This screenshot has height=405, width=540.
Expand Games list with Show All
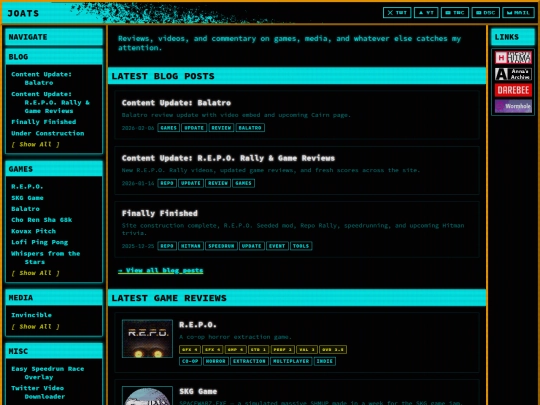[x=35, y=273]
